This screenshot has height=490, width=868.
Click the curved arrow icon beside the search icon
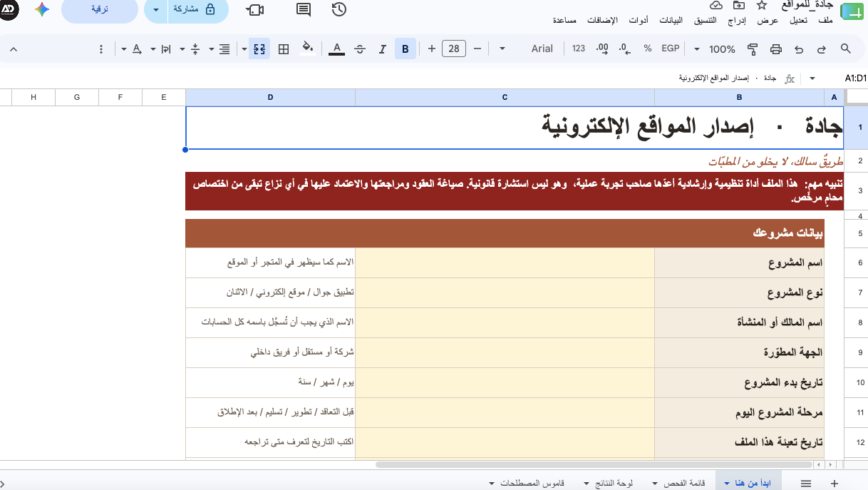coord(822,49)
